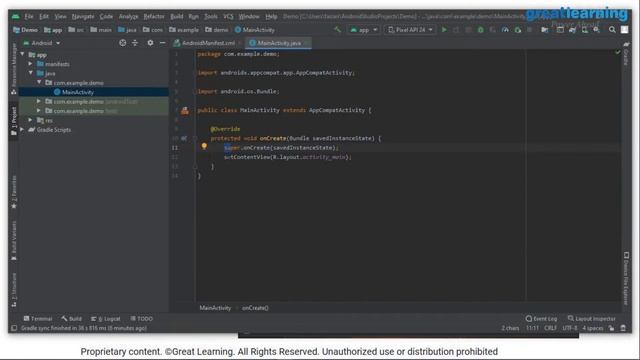The width and height of the screenshot is (640, 360).
Task: Open the File menu
Action: [29, 17]
